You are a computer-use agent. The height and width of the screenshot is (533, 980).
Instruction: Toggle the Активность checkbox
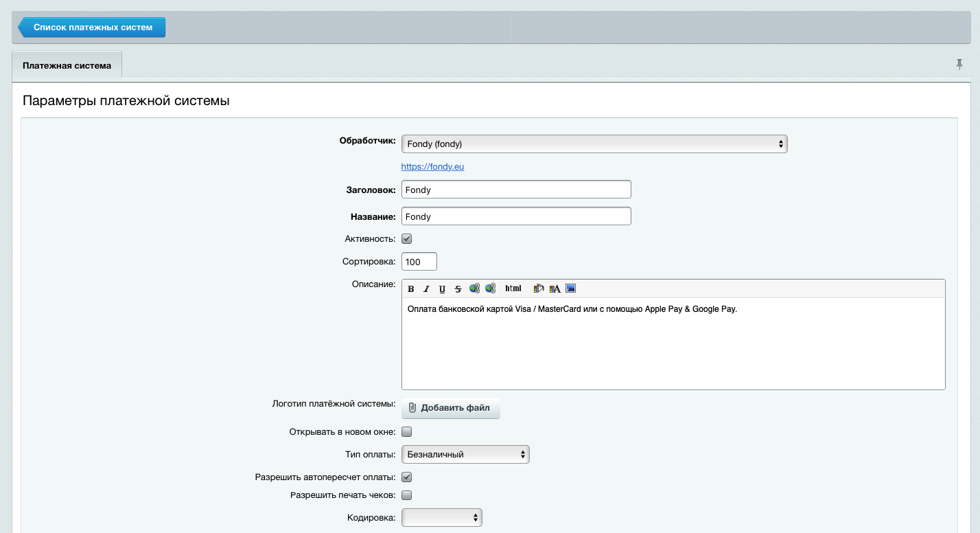(406, 239)
